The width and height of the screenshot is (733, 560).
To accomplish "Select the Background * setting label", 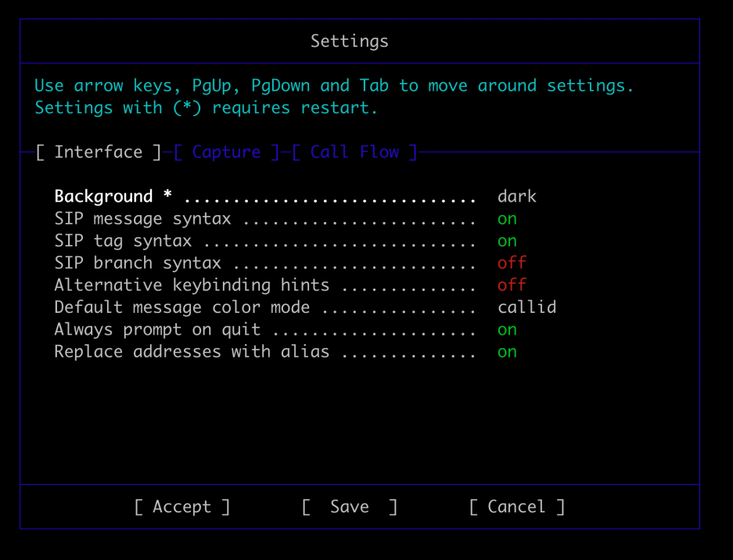I will pyautogui.click(x=113, y=196).
